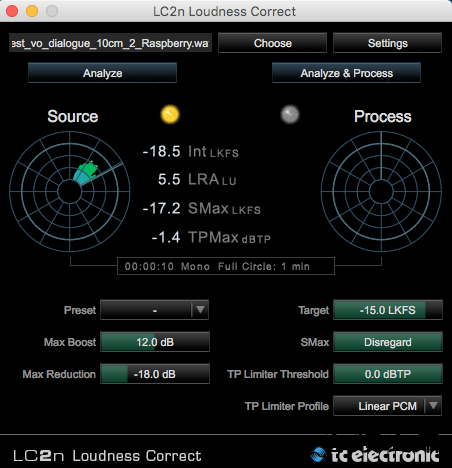Click the Source loudness radar meter

point(70,192)
